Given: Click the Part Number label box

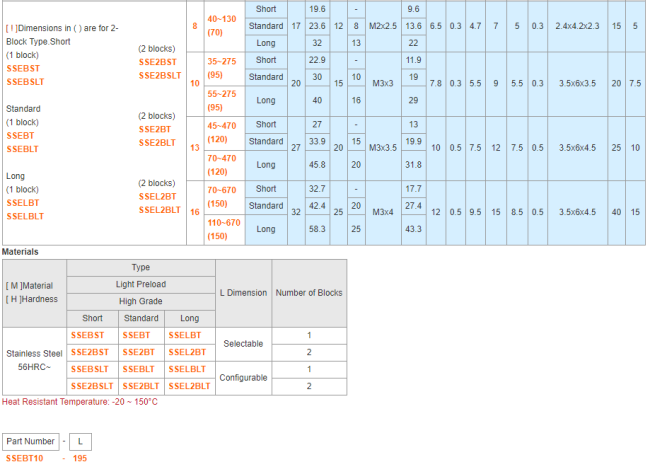Looking at the screenshot, I should tap(29, 440).
